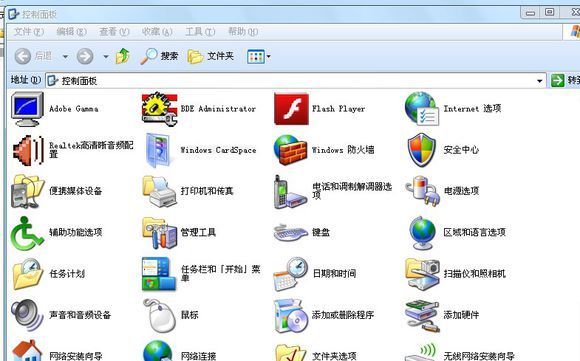Click the 搜索 search button
Image resolution: width=580 pixels, height=361 pixels.
(159, 56)
